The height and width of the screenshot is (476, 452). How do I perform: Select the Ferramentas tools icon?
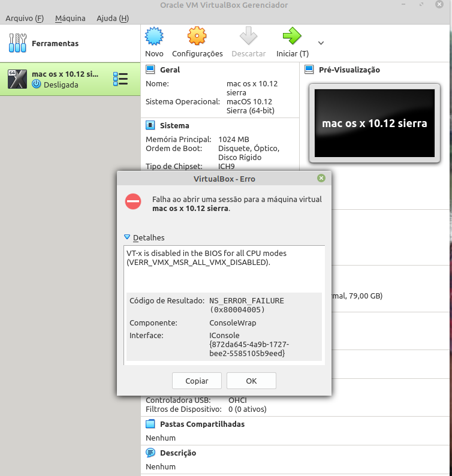pos(17,43)
